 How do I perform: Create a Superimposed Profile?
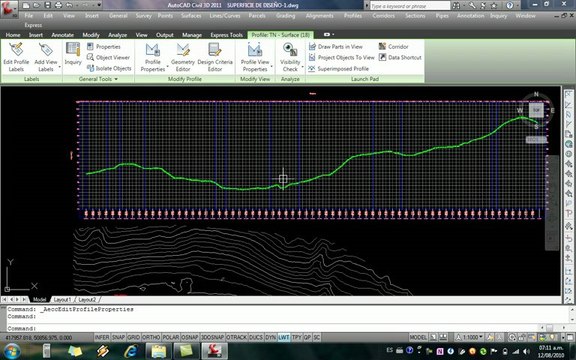pyautogui.click(x=339, y=69)
